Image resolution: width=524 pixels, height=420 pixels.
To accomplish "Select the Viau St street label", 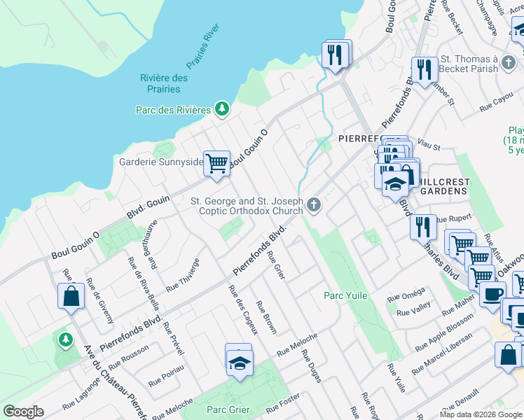I will point(429,144).
